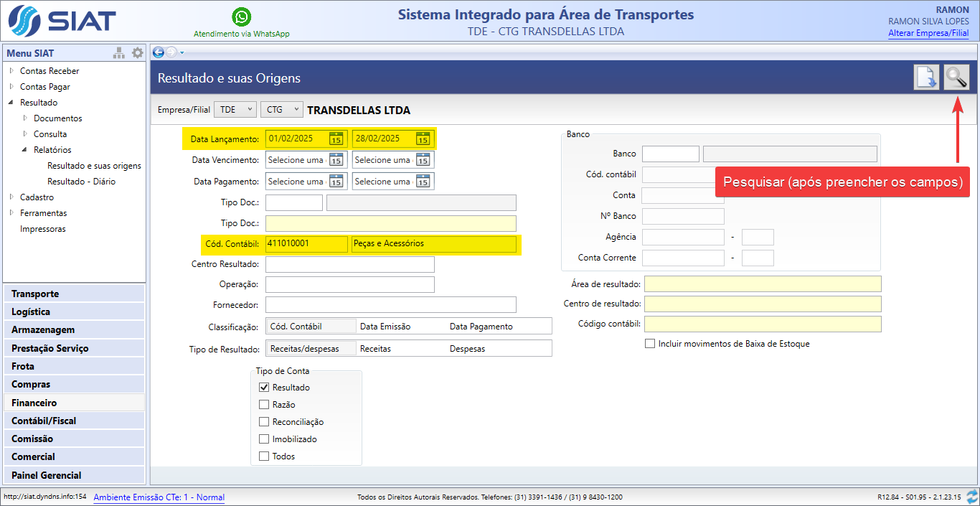
Task: Open the TDE empresa dropdown
Action: click(x=235, y=110)
